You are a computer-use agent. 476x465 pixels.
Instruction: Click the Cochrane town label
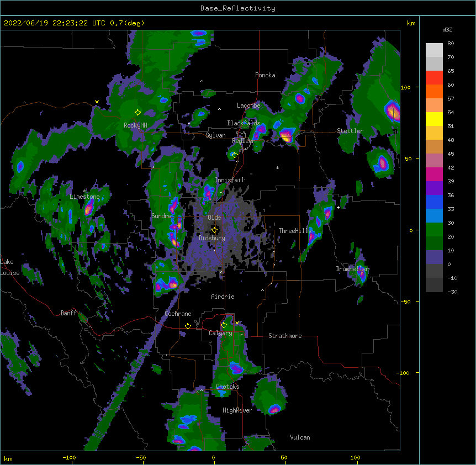coord(178,314)
